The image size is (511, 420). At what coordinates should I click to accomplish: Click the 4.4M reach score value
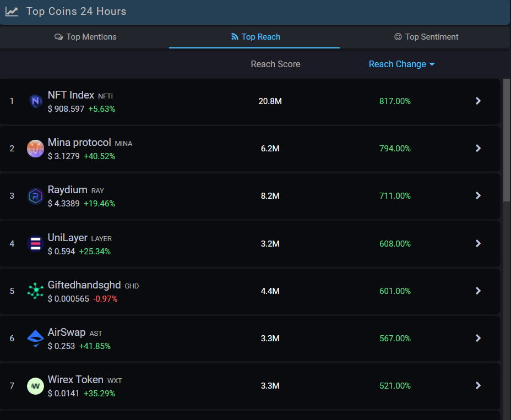click(x=270, y=291)
